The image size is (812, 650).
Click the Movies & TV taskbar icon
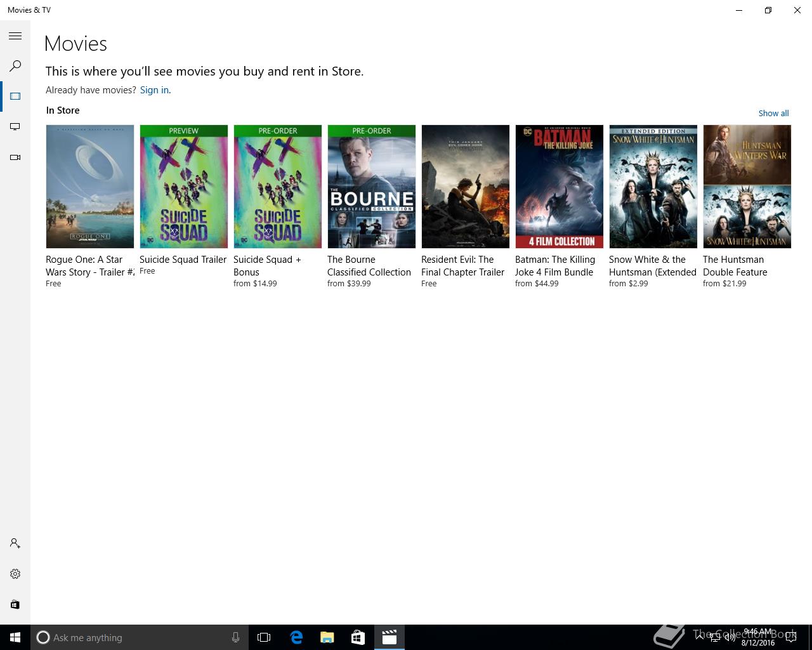pyautogui.click(x=390, y=637)
